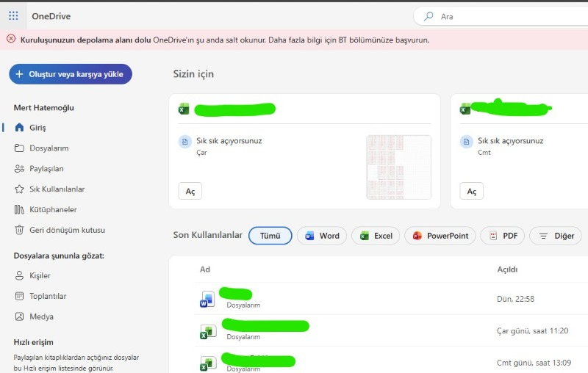Viewport: 588px width, 373px height.
Task: Click the Sık Kullanılanlar star icon
Action: pos(19,189)
